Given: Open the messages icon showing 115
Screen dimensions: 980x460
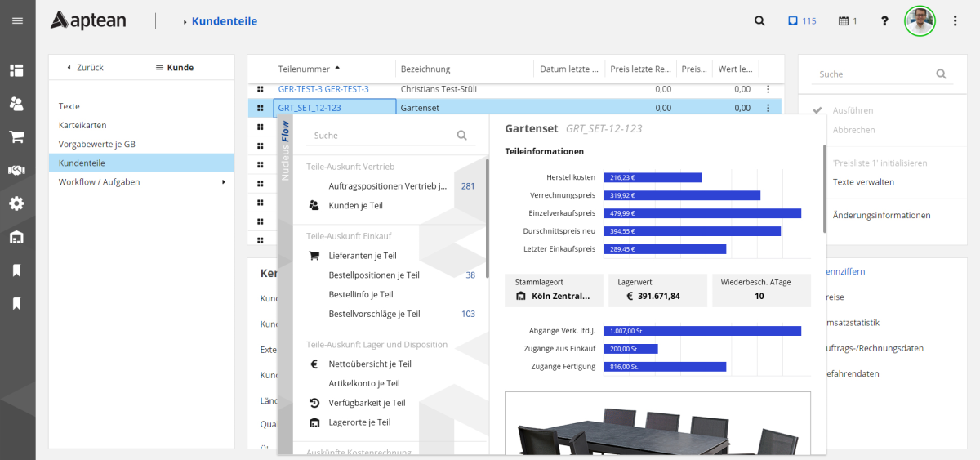Looking at the screenshot, I should (x=801, y=21).
